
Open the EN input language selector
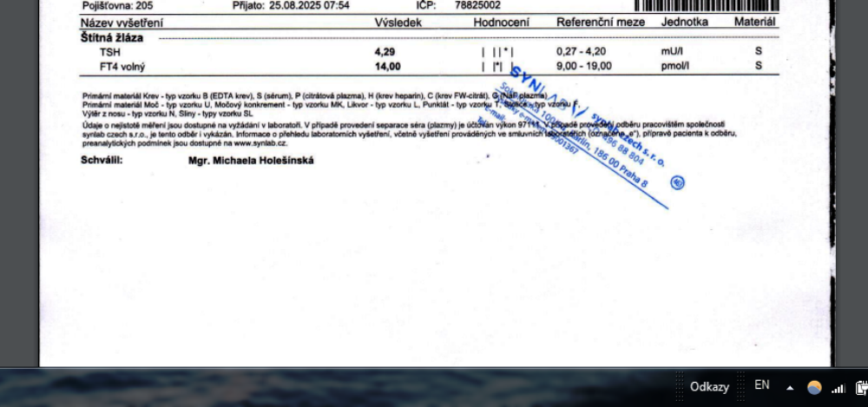coord(762,385)
